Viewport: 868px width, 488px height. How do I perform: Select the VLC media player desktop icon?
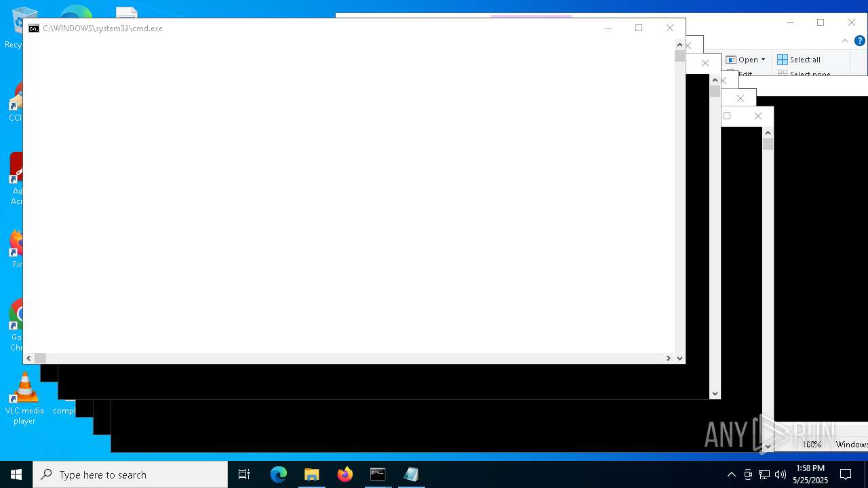[x=24, y=399]
